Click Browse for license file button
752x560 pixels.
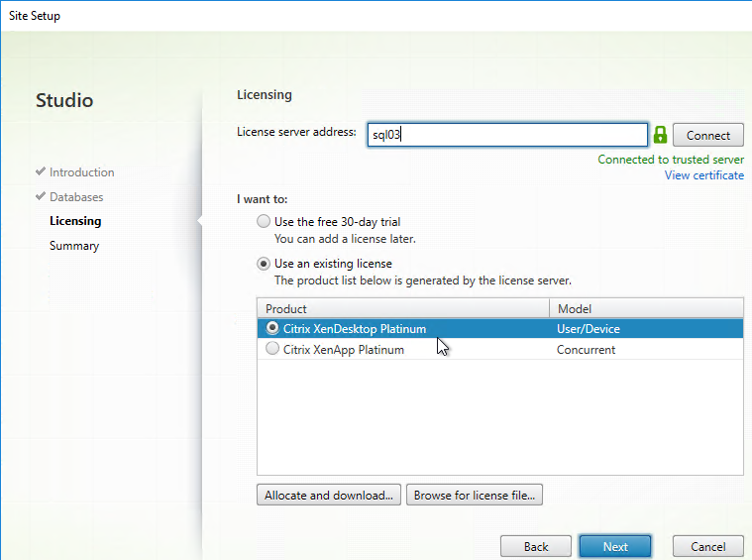pos(475,495)
